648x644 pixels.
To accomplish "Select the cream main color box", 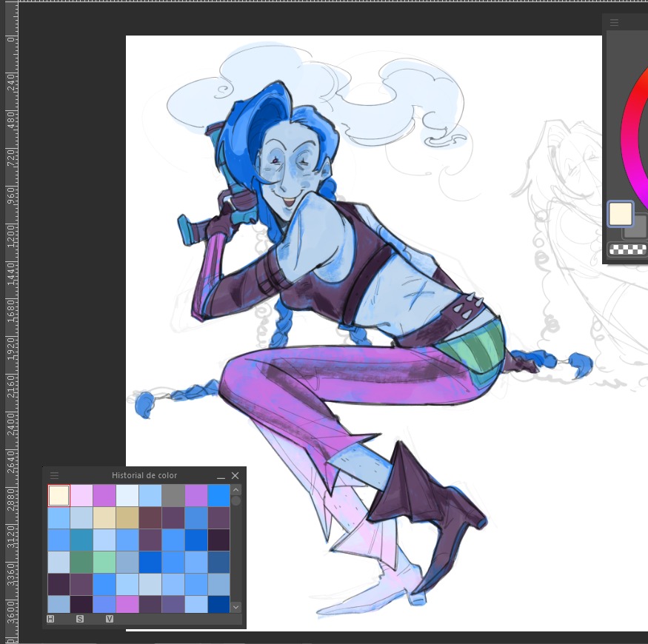I will (620, 214).
